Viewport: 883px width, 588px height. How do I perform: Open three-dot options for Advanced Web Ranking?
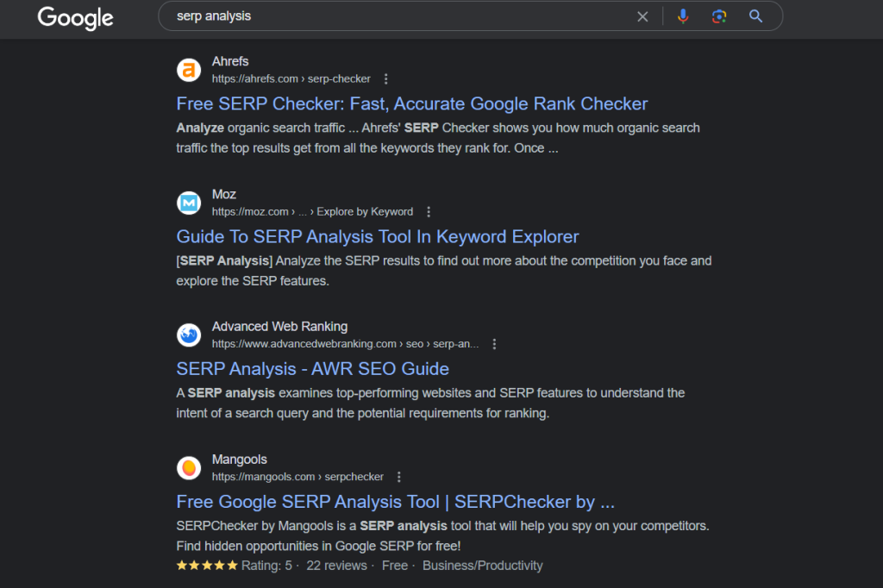(x=494, y=342)
